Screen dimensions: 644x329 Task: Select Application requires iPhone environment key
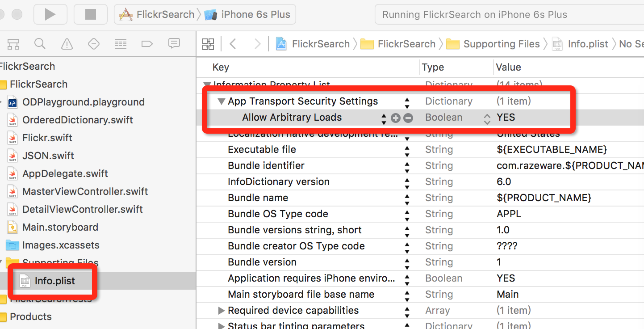(311, 278)
